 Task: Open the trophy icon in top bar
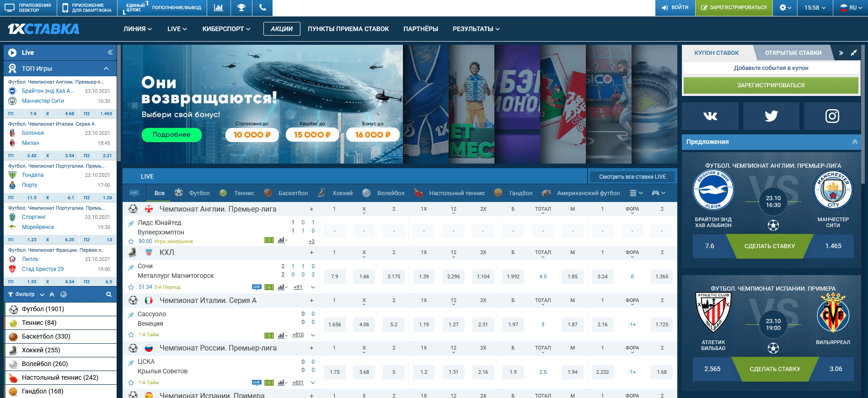click(x=241, y=8)
